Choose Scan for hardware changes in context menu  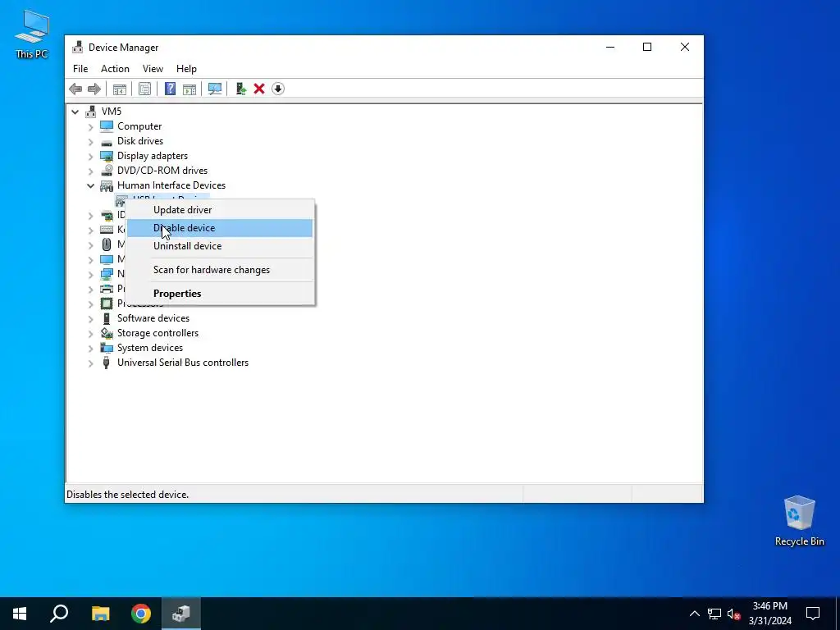(x=220, y=270)
